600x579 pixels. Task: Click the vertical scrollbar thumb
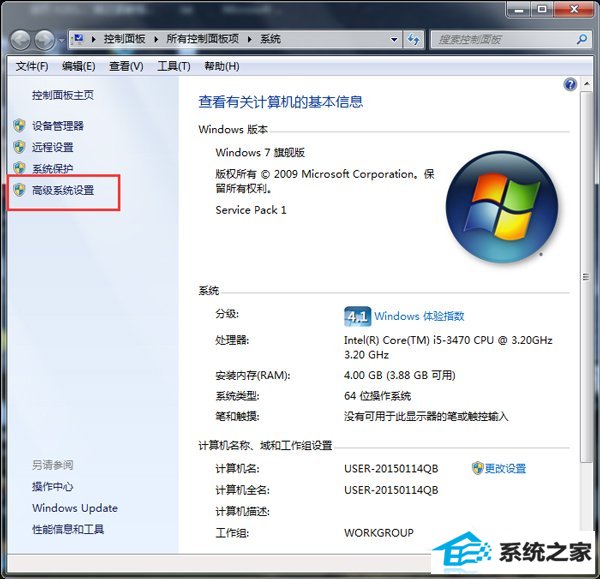pos(586,277)
